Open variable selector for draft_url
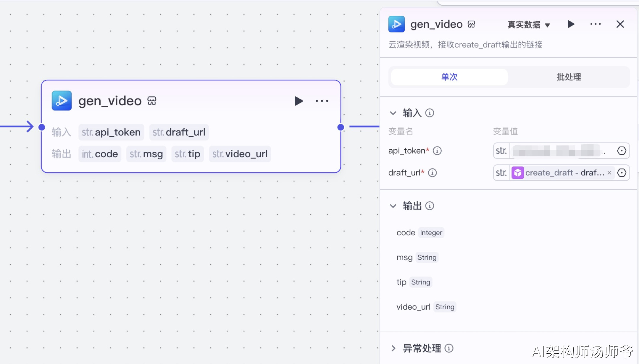The width and height of the screenshot is (639, 364). (622, 173)
